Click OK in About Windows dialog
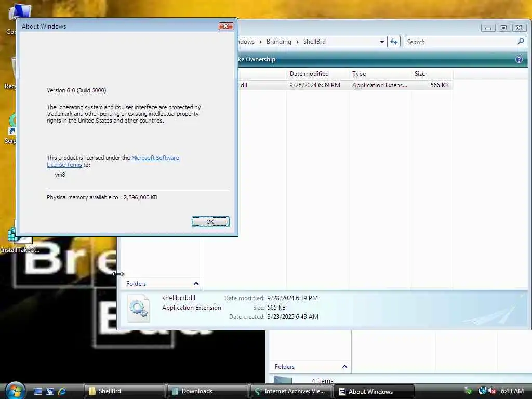Screen dimensions: 532x399 (x=210, y=221)
